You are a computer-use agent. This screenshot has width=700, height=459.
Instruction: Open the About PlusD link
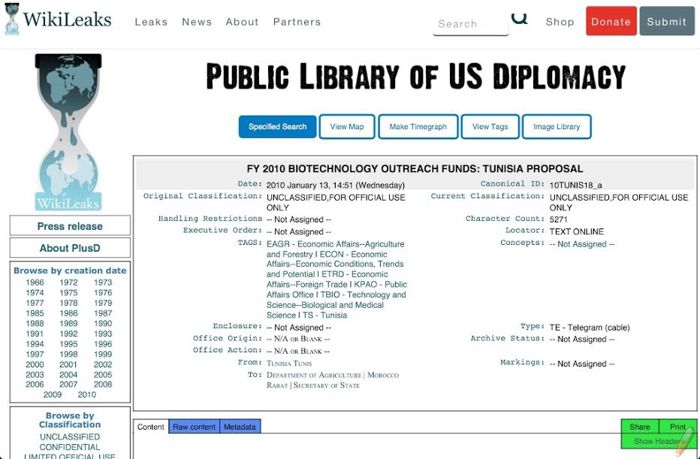point(70,248)
